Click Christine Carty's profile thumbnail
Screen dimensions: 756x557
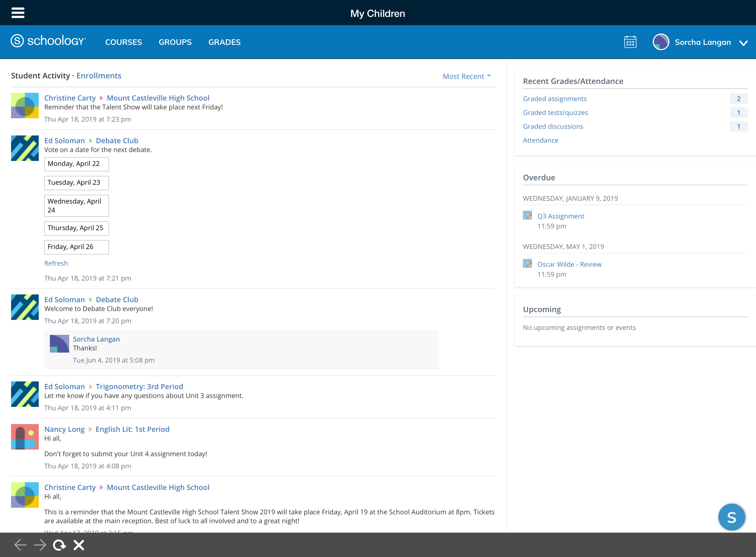[25, 106]
